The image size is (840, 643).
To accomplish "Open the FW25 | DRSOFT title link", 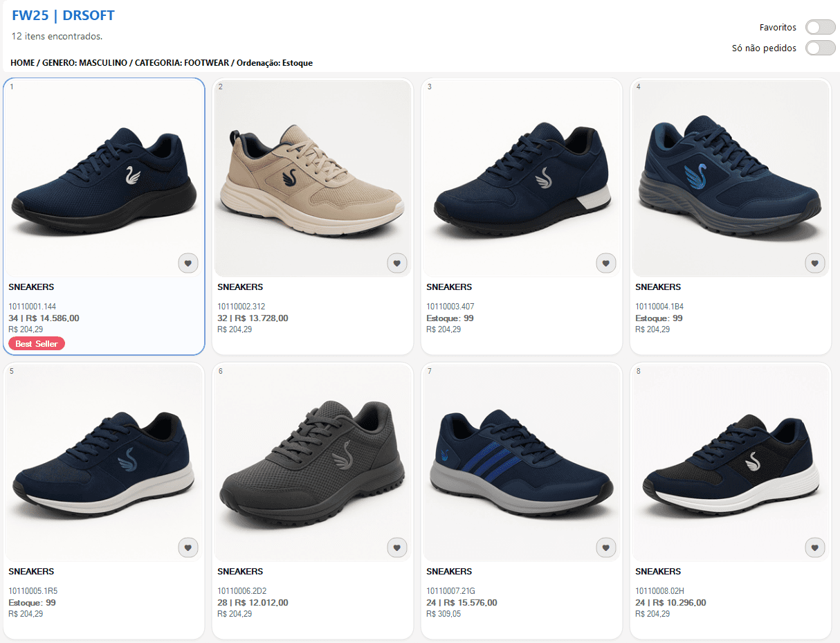I will [63, 15].
